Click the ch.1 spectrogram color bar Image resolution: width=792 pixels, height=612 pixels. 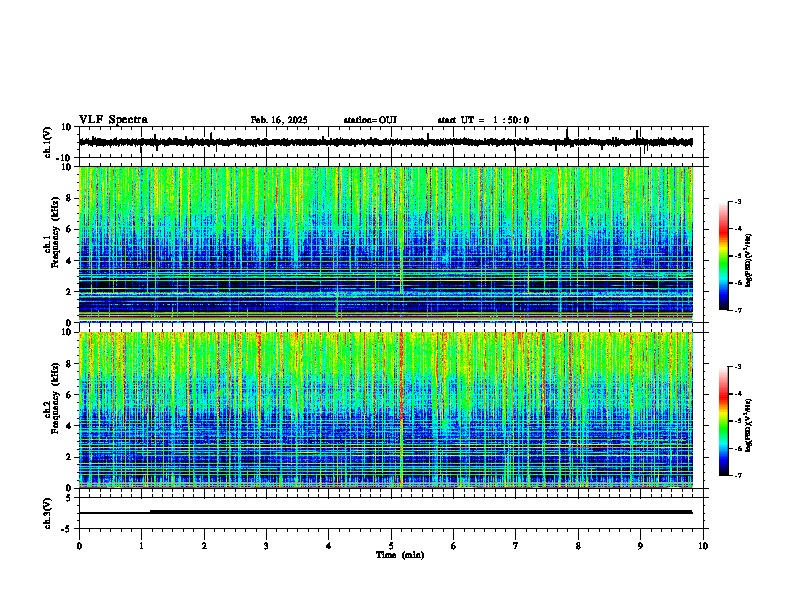723,256
